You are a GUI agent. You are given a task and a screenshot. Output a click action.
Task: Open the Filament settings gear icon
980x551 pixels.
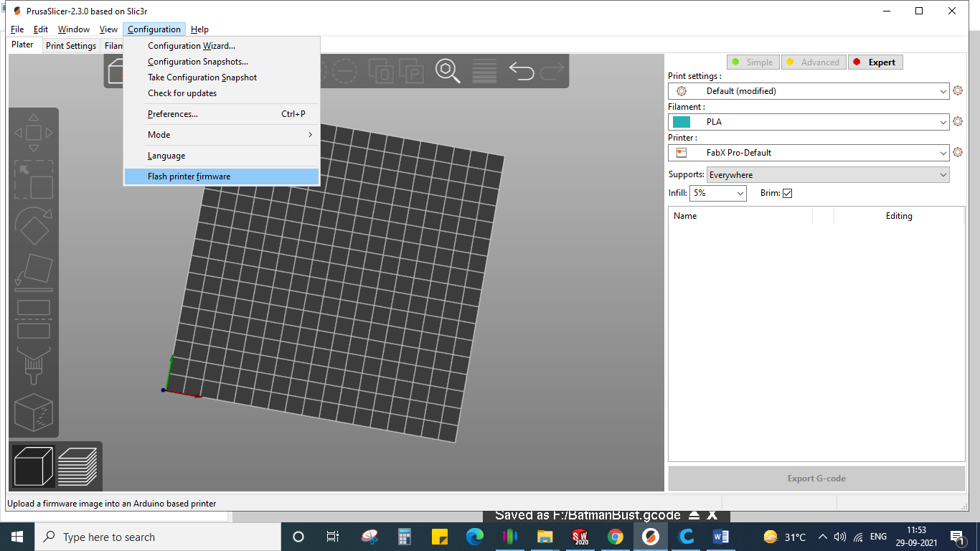[x=957, y=122]
